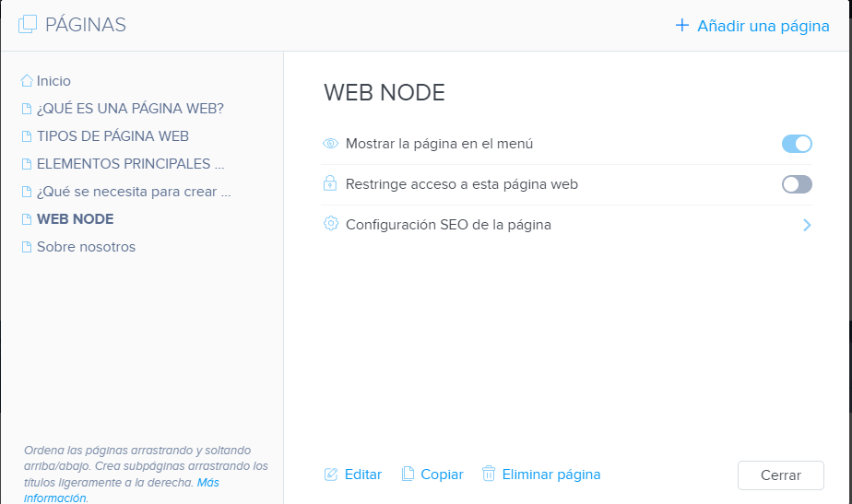Enable Restringe acceso a esta página web
Screen dimensions: 852x504
click(x=797, y=184)
